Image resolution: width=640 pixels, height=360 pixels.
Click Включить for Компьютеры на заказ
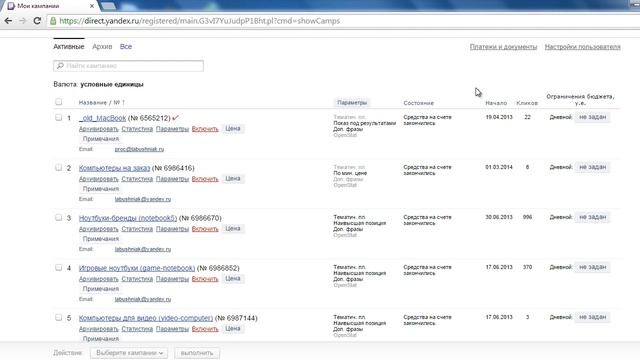tap(205, 179)
